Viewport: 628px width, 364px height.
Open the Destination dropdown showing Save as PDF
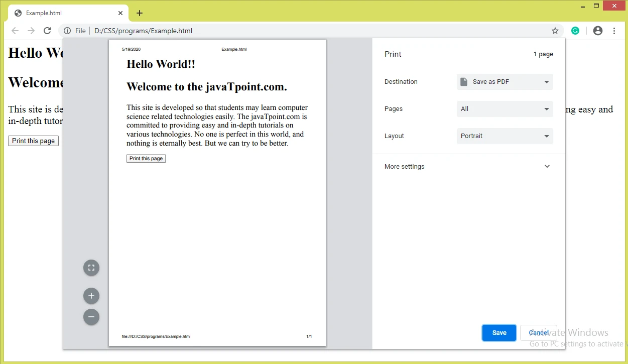pos(505,82)
